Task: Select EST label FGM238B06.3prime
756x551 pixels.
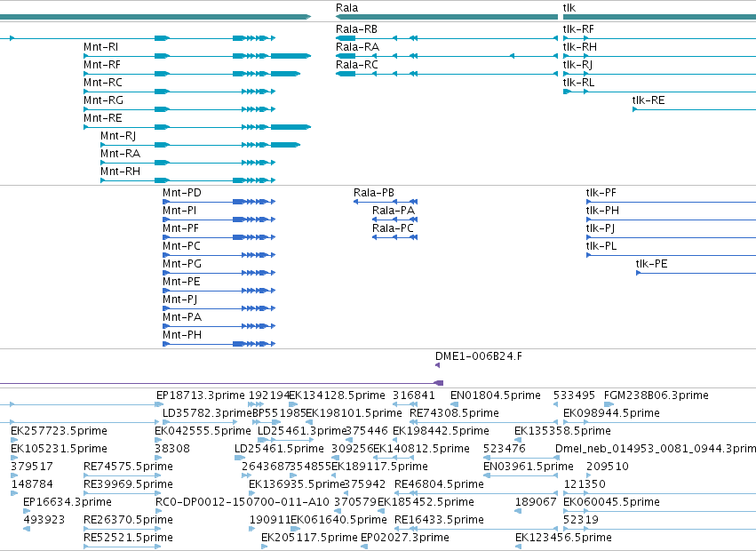Action: coord(657,395)
